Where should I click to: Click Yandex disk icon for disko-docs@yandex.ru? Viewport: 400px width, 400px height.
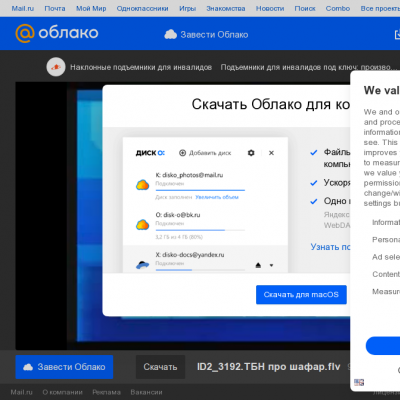[x=142, y=265]
